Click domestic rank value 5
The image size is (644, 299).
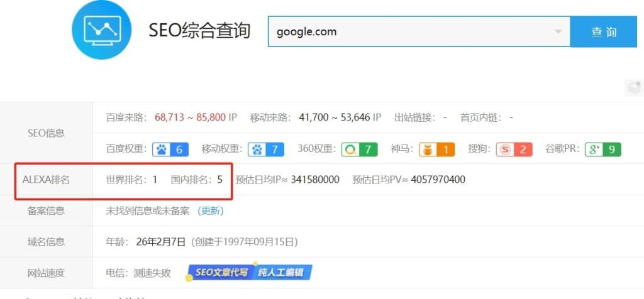click(219, 179)
